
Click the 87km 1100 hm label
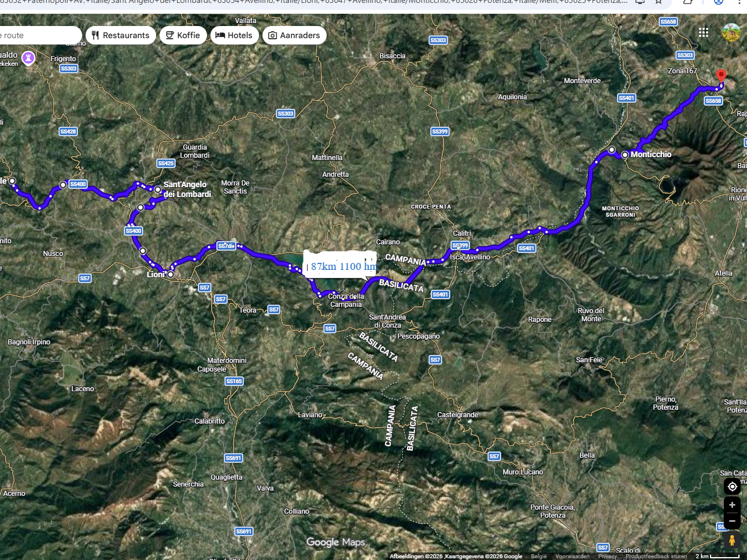point(341,266)
